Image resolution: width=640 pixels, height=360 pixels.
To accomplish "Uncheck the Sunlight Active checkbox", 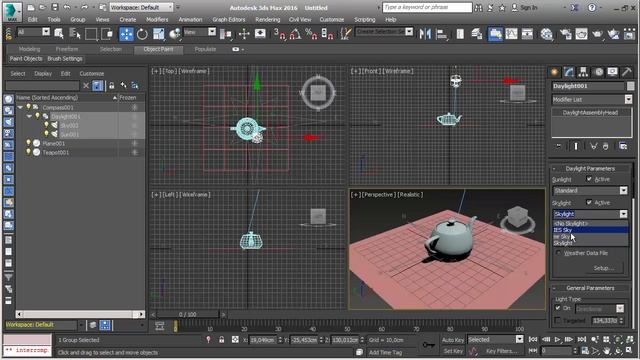I will pos(589,179).
